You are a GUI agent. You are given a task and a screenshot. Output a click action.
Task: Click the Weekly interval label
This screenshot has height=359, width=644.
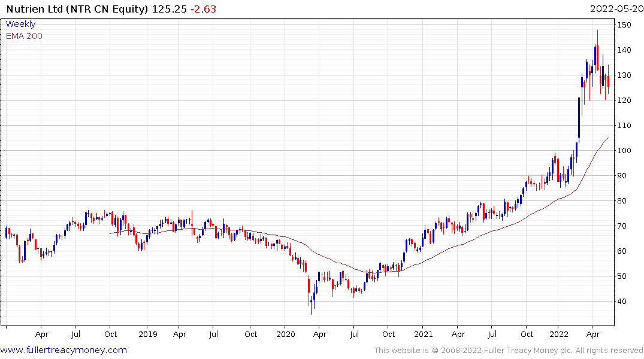(20, 24)
